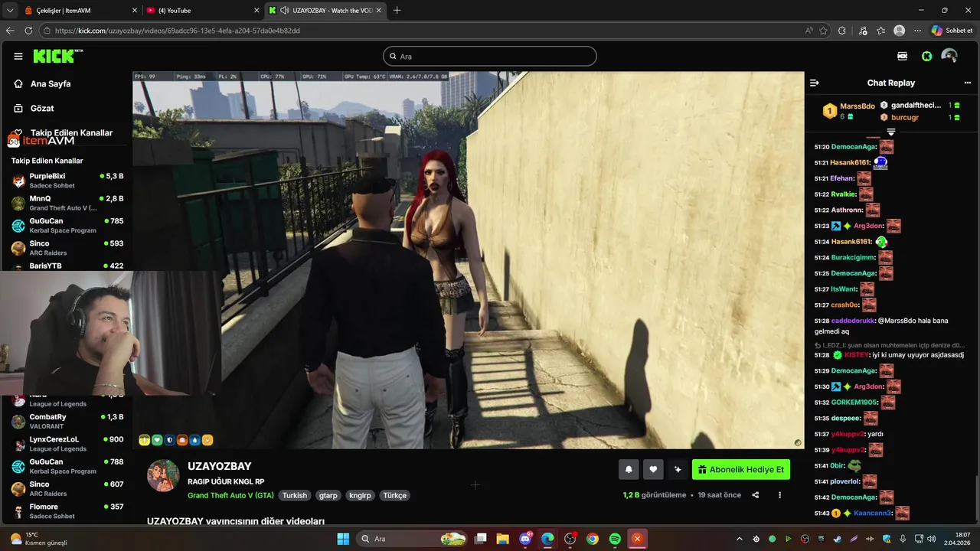Switch to YouTube browser tab
The height and width of the screenshot is (551, 980).
click(202, 10)
